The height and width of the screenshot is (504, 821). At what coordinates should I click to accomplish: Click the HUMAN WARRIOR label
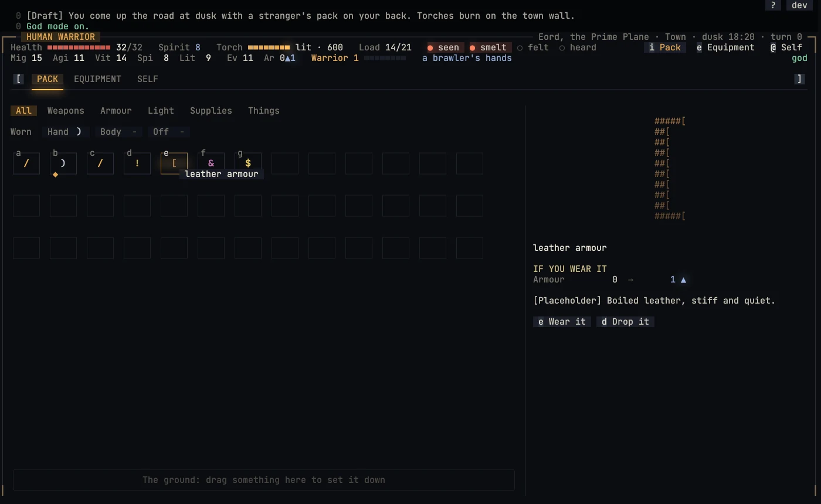tap(61, 37)
